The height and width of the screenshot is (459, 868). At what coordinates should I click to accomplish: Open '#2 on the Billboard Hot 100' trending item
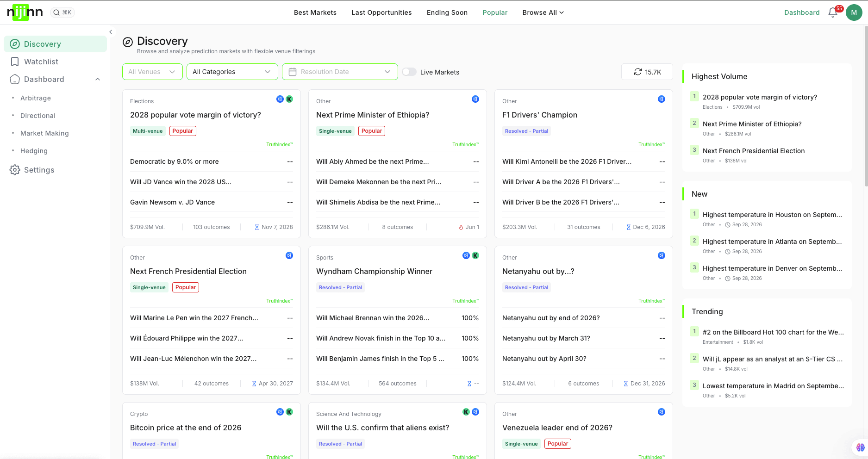773,332
